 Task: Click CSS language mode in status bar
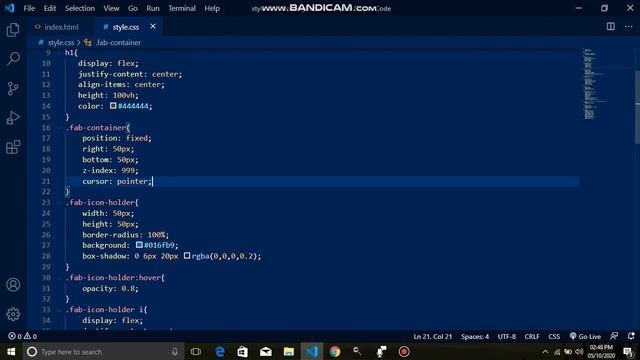(x=554, y=336)
